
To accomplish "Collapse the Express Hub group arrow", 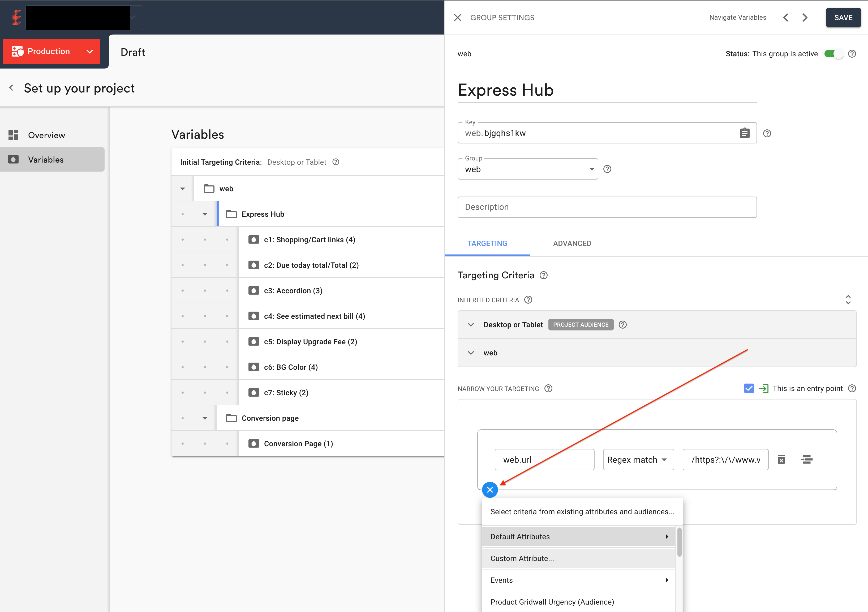I will pos(205,214).
